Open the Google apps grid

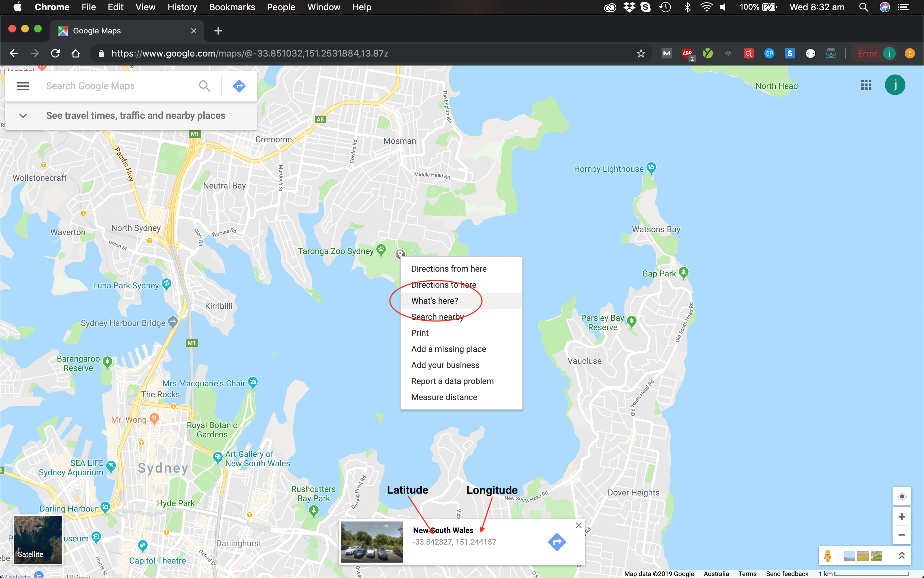coord(866,85)
